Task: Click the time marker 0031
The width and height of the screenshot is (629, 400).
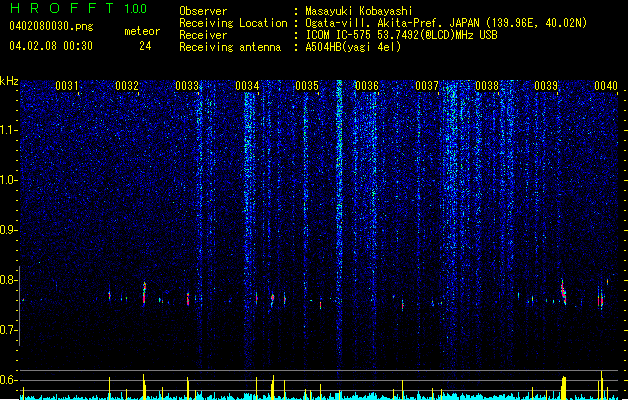Action: pyautogui.click(x=67, y=86)
